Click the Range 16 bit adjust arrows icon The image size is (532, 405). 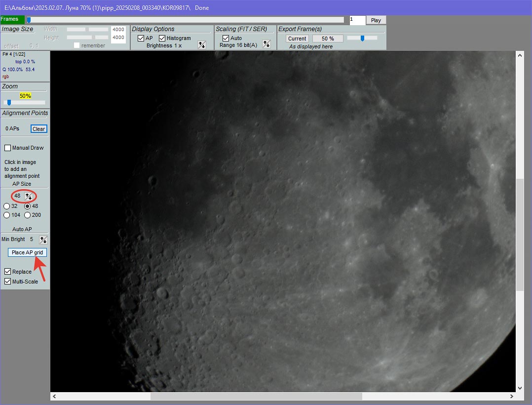tap(266, 44)
